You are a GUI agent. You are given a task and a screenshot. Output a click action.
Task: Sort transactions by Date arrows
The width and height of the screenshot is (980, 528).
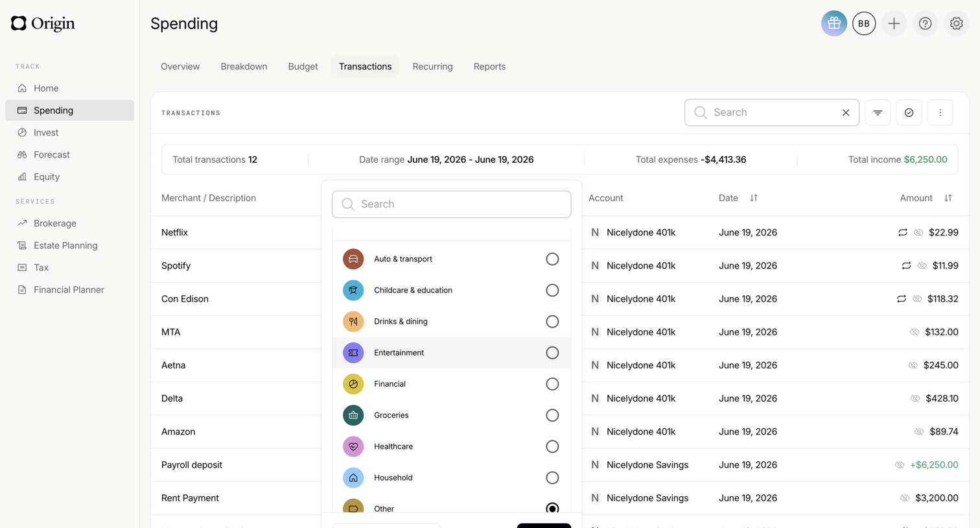pyautogui.click(x=754, y=198)
